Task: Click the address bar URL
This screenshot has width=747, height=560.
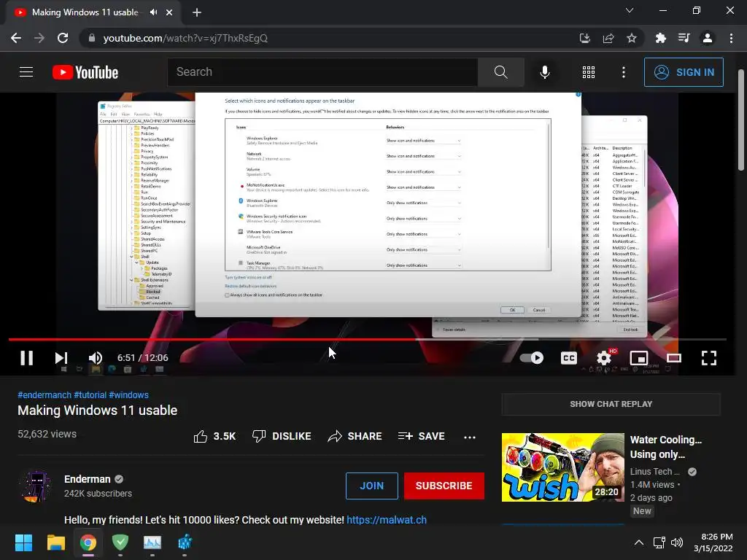Action: (x=185, y=38)
